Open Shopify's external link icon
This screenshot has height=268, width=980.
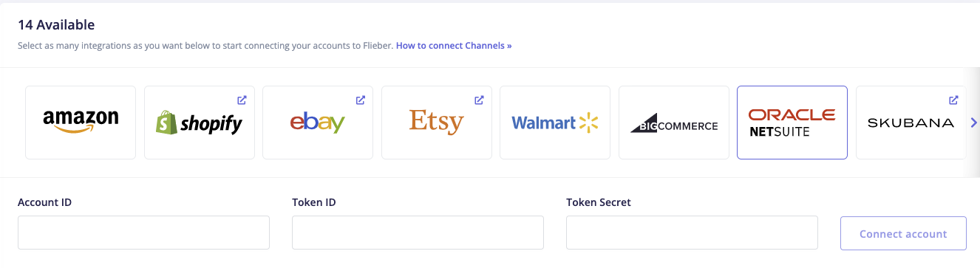coord(242,100)
